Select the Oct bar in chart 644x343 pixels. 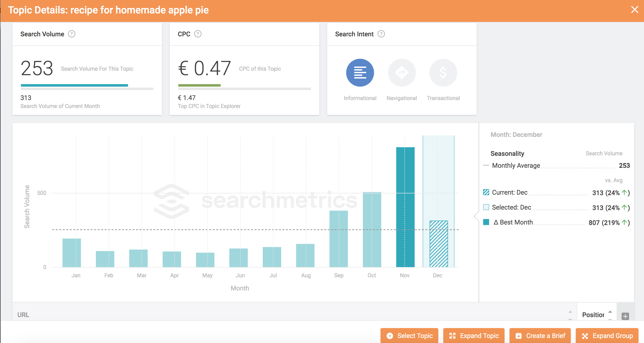[372, 229]
